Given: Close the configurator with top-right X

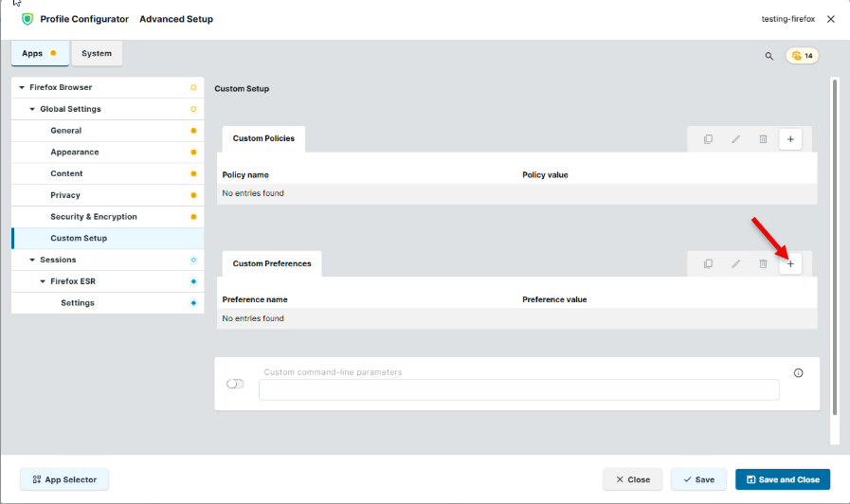Looking at the screenshot, I should point(830,19).
